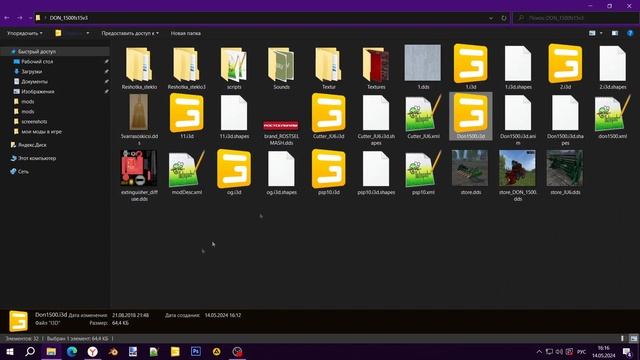The width and height of the screenshot is (640, 360).
Task: Switch to large icons view in status bar
Action: click(x=633, y=338)
